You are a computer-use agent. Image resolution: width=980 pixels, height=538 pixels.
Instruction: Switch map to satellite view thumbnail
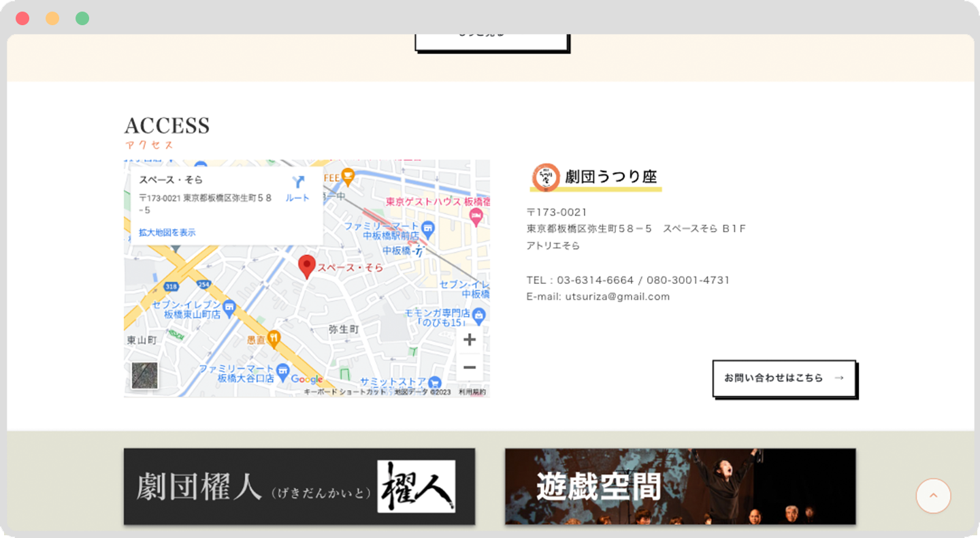(144, 375)
